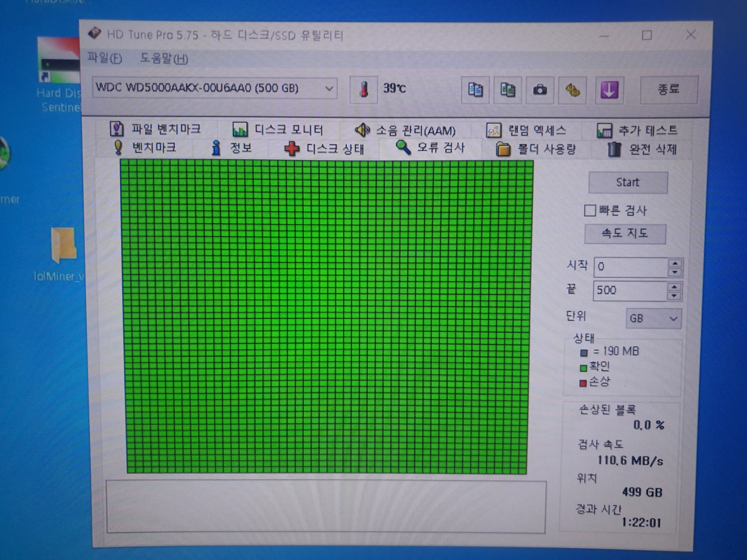
Task: Click the purple download arrow icon
Action: [609, 90]
